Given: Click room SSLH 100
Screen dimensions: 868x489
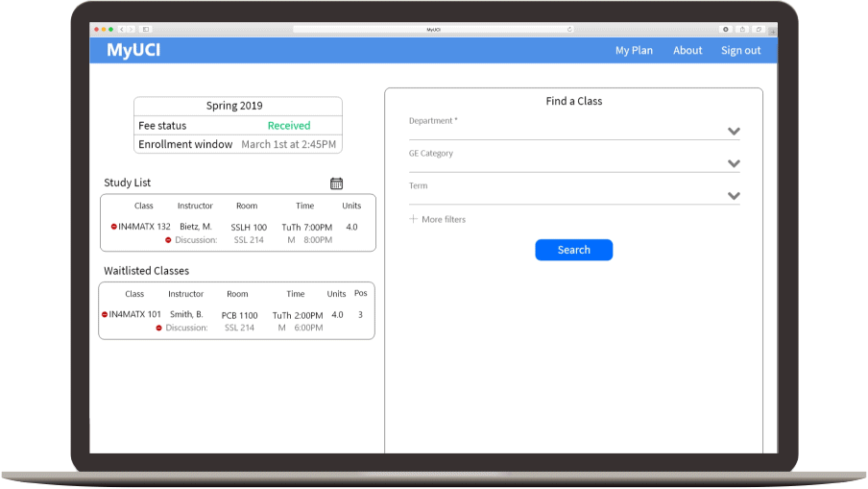Looking at the screenshot, I should (249, 227).
